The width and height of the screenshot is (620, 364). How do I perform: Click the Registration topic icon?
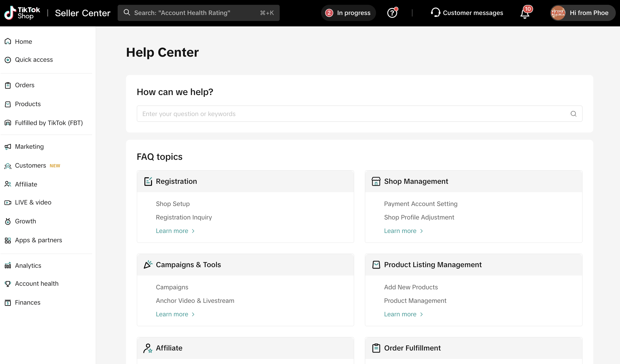[148, 181]
